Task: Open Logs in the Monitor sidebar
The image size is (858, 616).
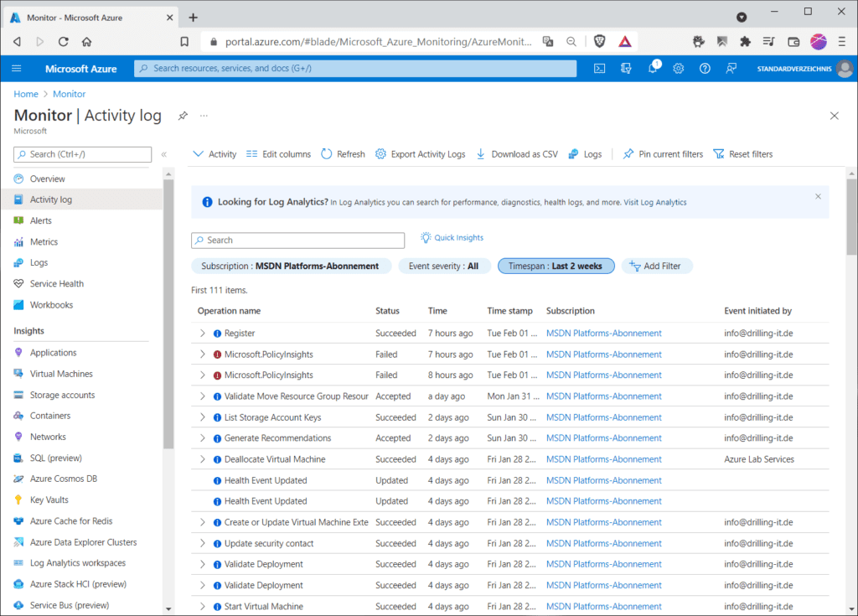Action: coord(39,263)
